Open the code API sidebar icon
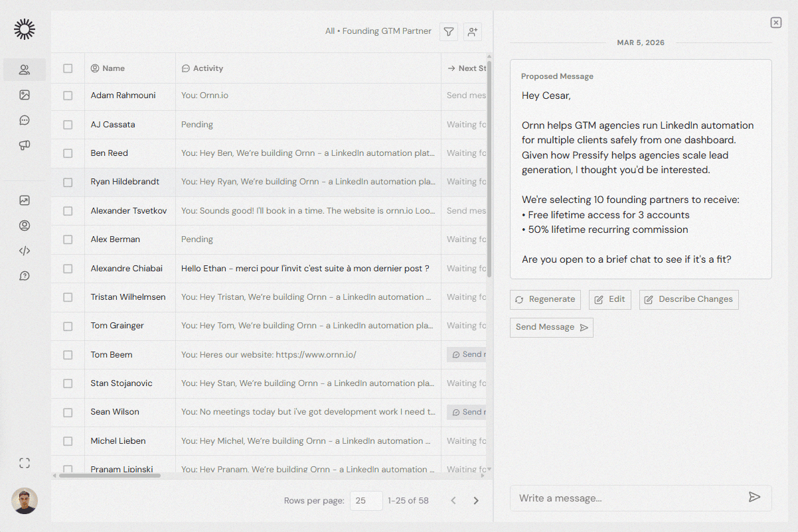The image size is (798, 532). pyautogui.click(x=25, y=251)
